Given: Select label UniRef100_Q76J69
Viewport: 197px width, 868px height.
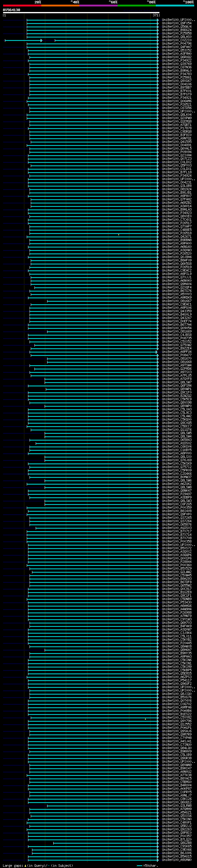Looking at the screenshot, I should pos(177,460).
